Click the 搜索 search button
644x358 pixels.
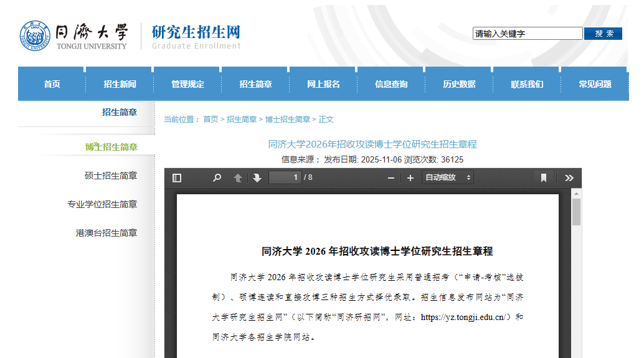[603, 34]
